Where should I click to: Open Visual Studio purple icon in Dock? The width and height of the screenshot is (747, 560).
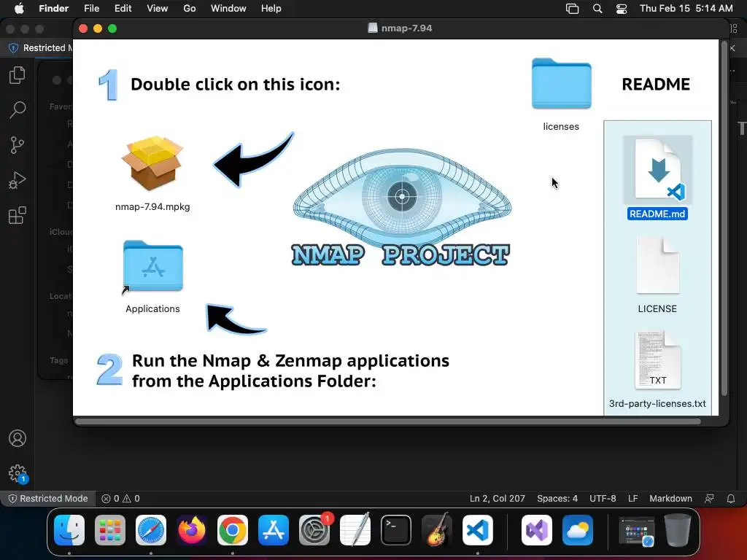click(x=537, y=529)
